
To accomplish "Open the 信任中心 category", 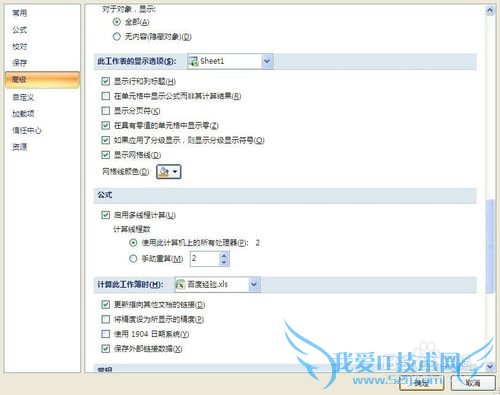I will coord(27,130).
